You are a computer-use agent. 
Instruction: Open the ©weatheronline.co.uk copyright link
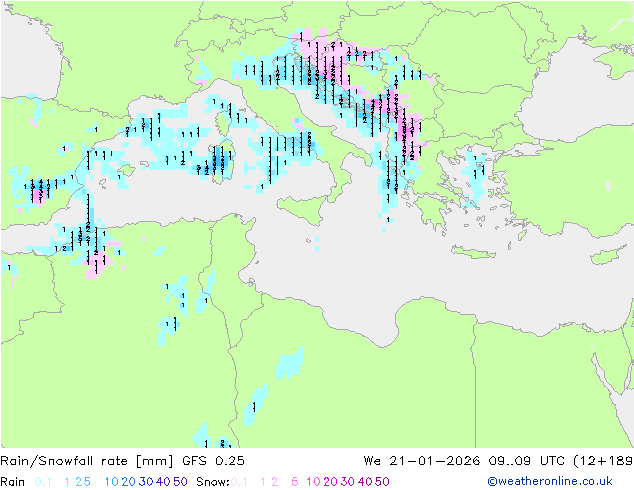pos(550,482)
